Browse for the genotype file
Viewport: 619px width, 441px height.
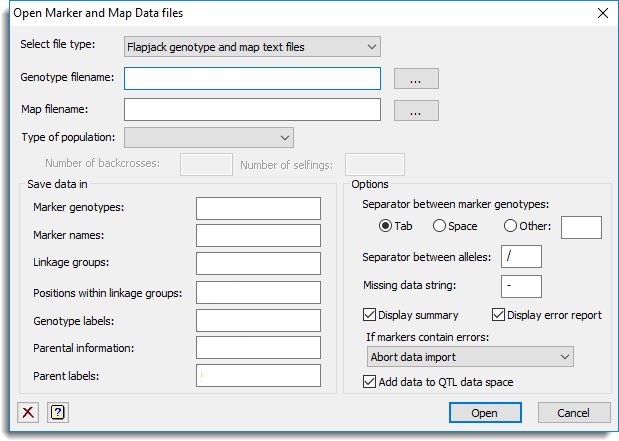(x=416, y=79)
